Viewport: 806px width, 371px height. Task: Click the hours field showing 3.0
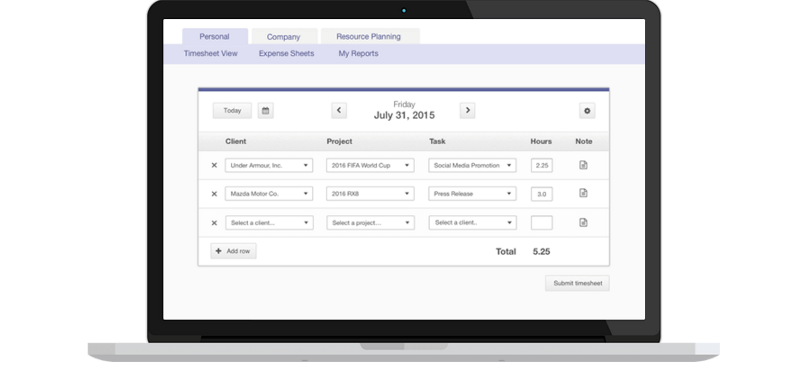542,194
